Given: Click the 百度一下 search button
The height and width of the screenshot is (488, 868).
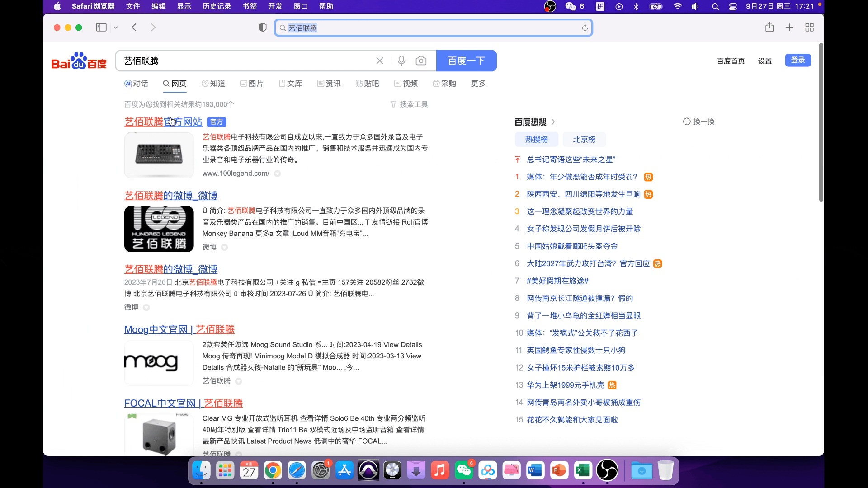Looking at the screenshot, I should click(x=467, y=61).
